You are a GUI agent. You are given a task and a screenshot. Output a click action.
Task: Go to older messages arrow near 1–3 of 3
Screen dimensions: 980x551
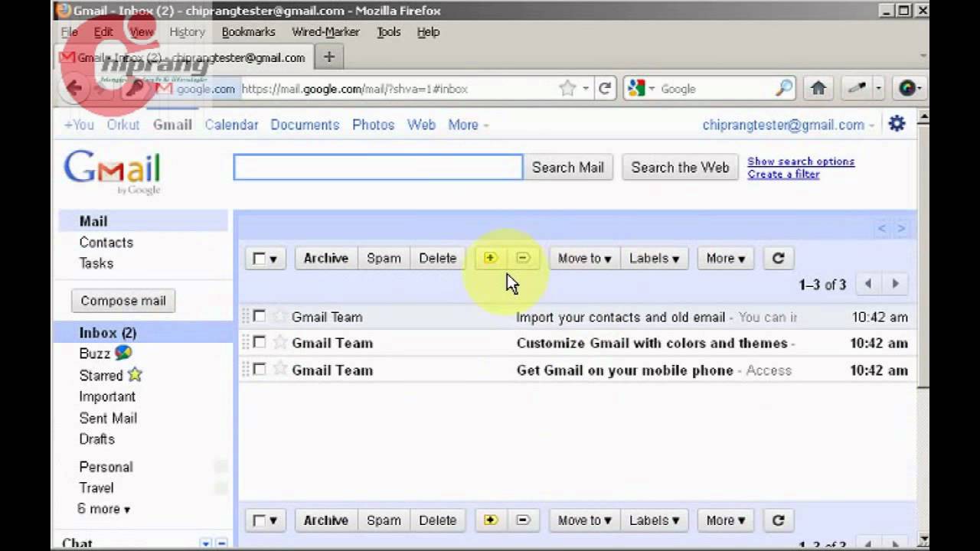point(895,284)
